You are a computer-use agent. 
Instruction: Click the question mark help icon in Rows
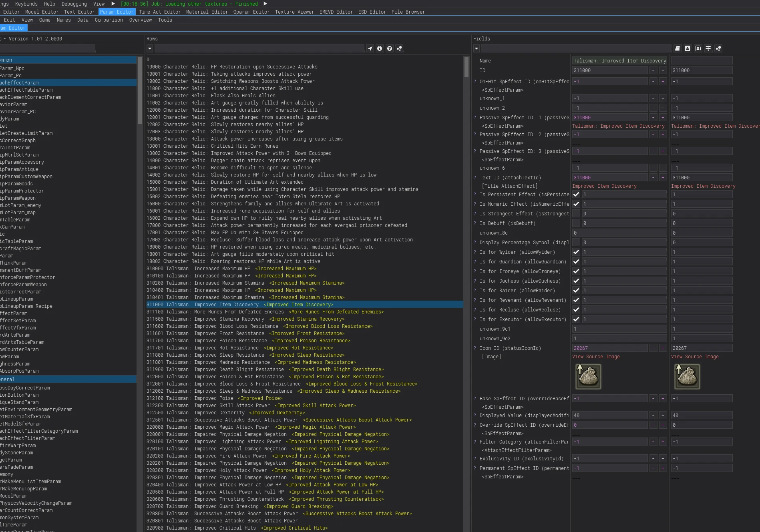click(x=390, y=48)
